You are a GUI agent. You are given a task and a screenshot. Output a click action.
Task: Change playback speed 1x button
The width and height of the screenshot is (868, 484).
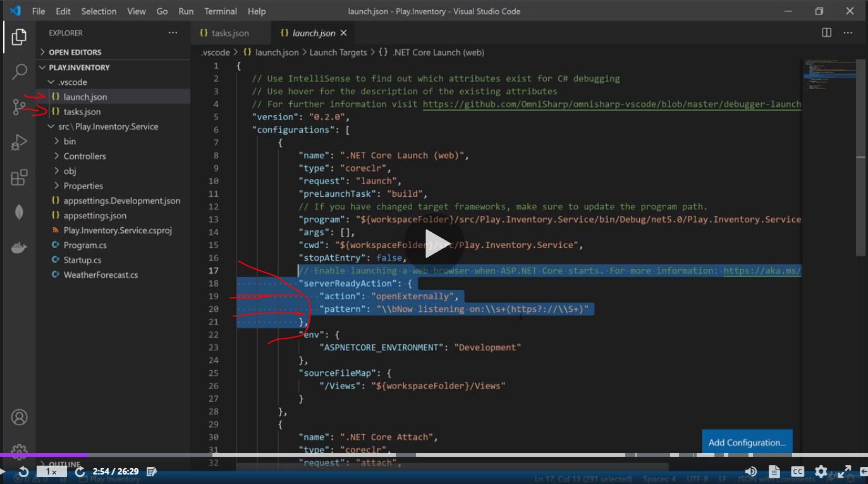(x=52, y=472)
